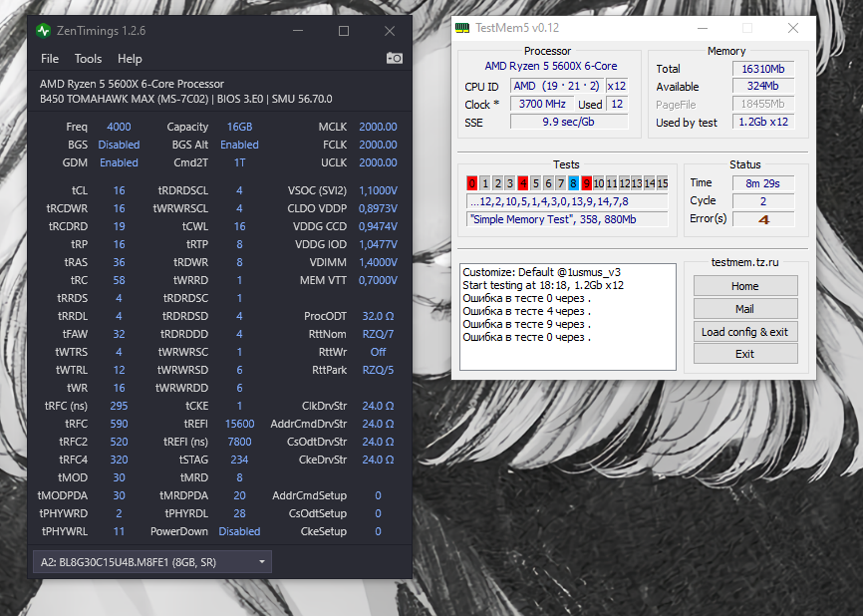Click the tPHYRDL value 28
This screenshot has height=616, width=863.
pyautogui.click(x=239, y=513)
